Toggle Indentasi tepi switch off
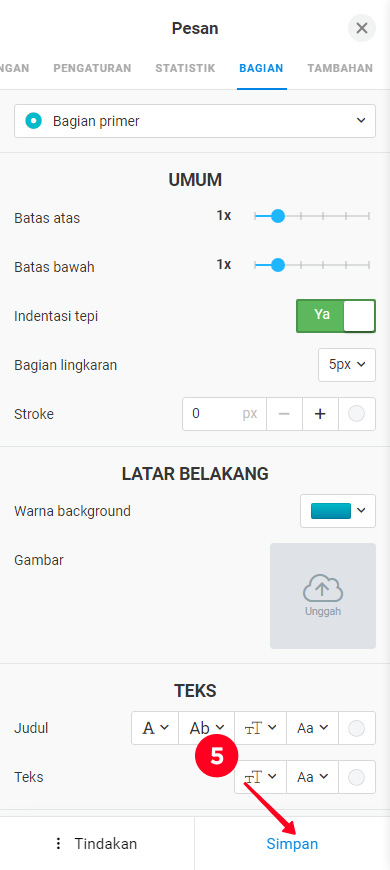 [336, 316]
